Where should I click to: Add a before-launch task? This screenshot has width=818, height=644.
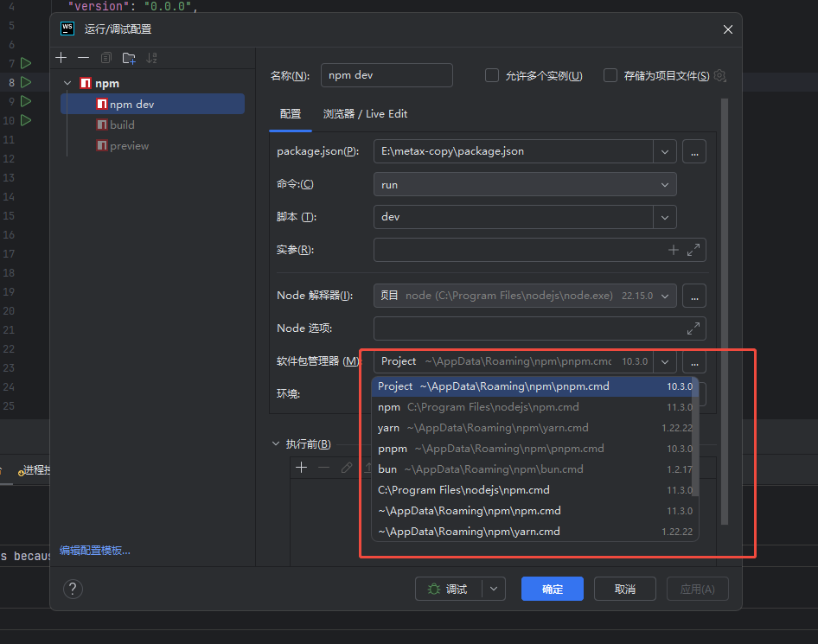(x=302, y=468)
